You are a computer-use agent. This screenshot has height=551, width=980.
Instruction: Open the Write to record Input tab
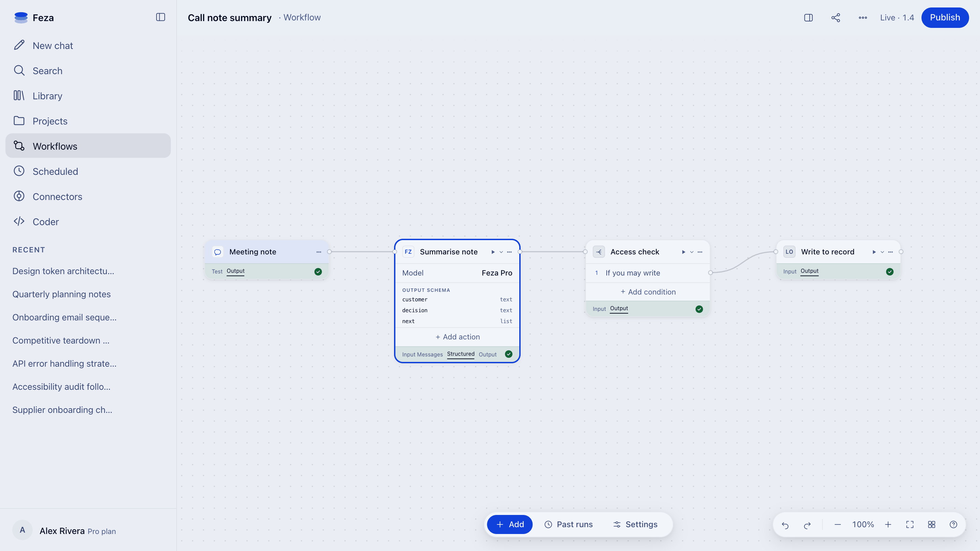[x=790, y=271]
